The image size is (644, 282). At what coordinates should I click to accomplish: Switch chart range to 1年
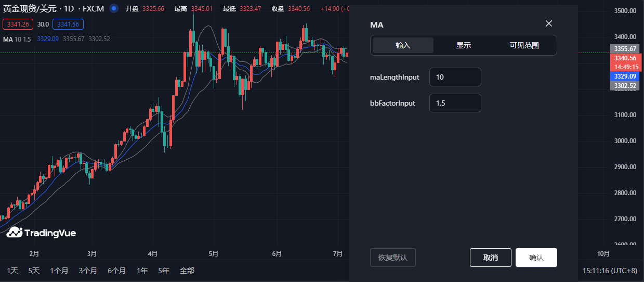pos(142,271)
